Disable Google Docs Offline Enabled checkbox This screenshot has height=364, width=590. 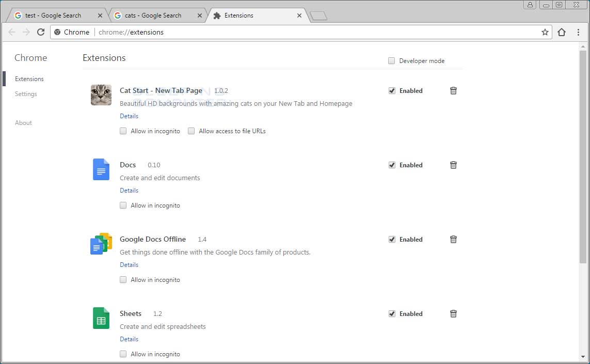pos(392,240)
